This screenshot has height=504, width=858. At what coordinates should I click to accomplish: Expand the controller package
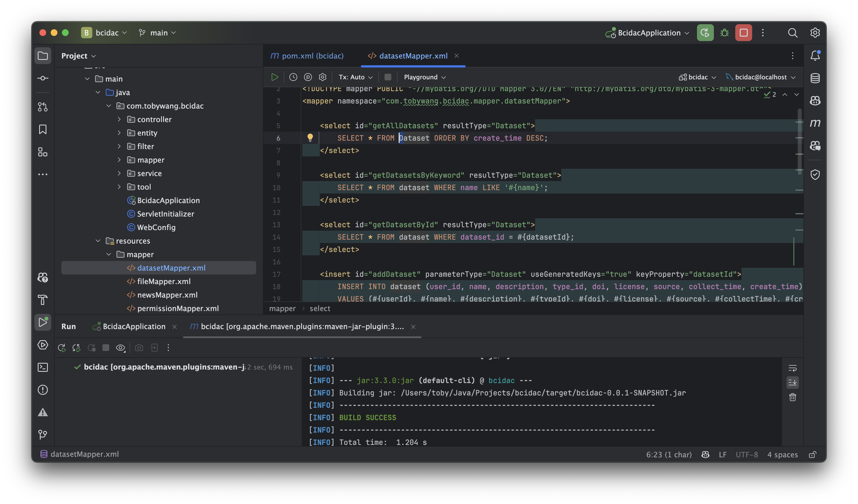(x=119, y=119)
